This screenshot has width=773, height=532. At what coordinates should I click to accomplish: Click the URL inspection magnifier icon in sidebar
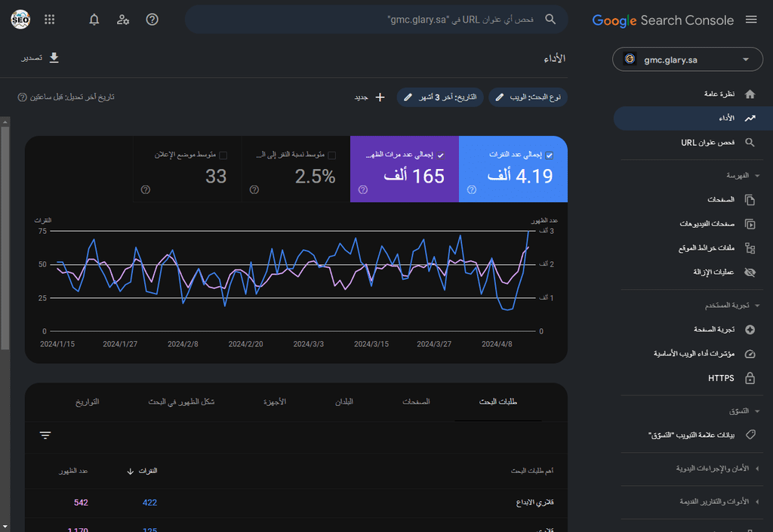click(750, 143)
